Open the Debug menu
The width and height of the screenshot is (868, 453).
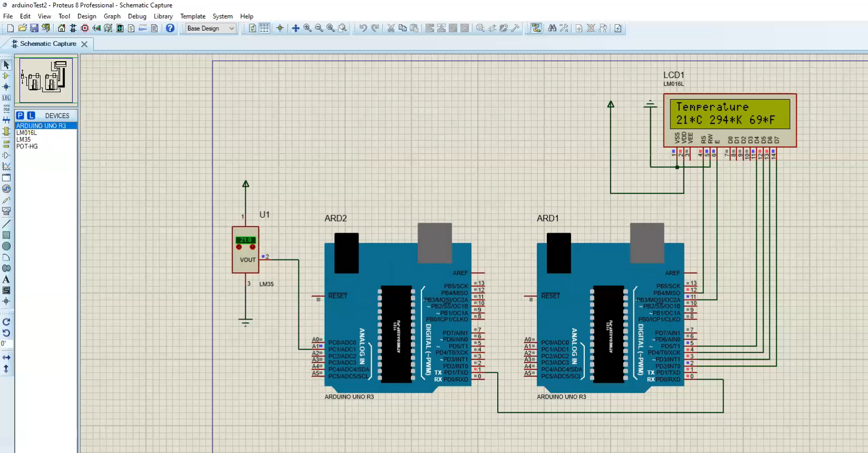[x=137, y=16]
